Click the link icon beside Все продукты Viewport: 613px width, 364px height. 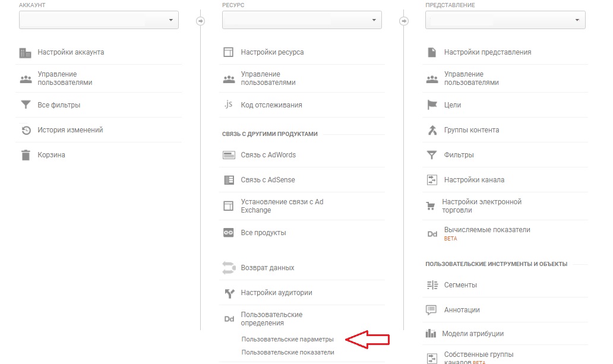tap(229, 233)
